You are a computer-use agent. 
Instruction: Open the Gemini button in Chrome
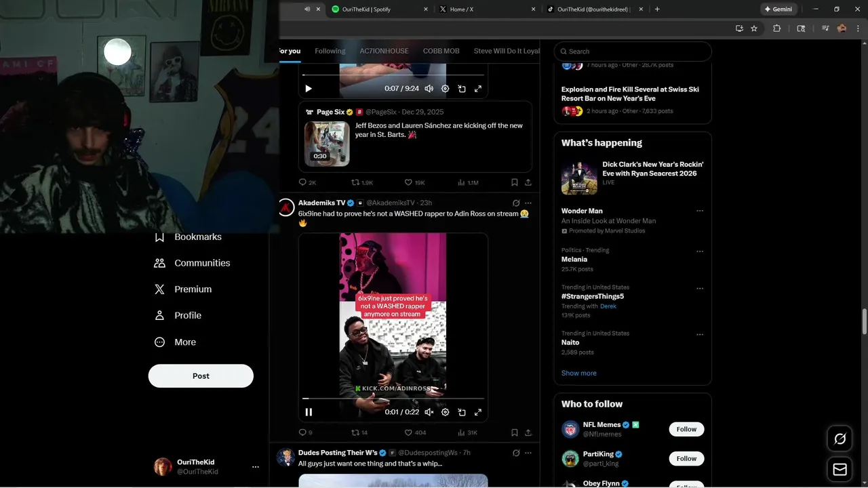click(x=778, y=9)
